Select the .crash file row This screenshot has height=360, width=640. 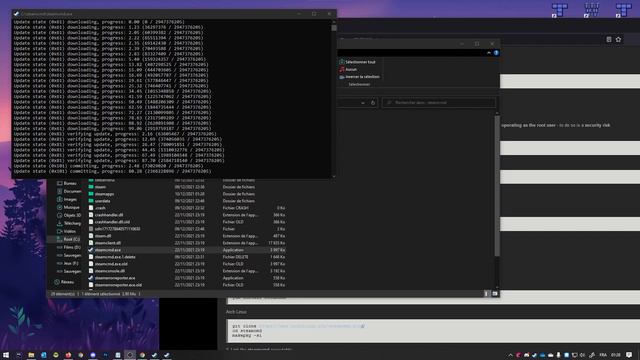click(187, 208)
